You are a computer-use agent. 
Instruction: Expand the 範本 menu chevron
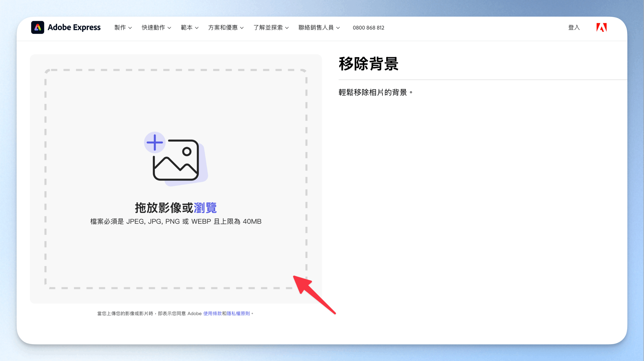click(197, 28)
